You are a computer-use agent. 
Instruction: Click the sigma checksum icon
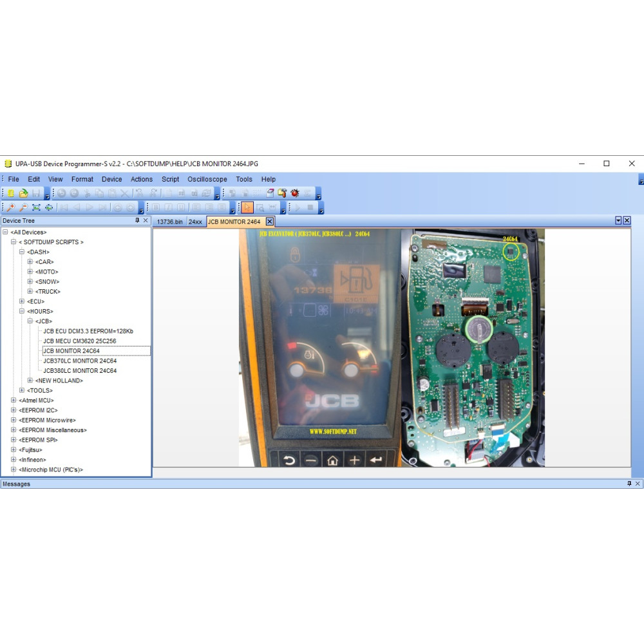click(x=307, y=193)
